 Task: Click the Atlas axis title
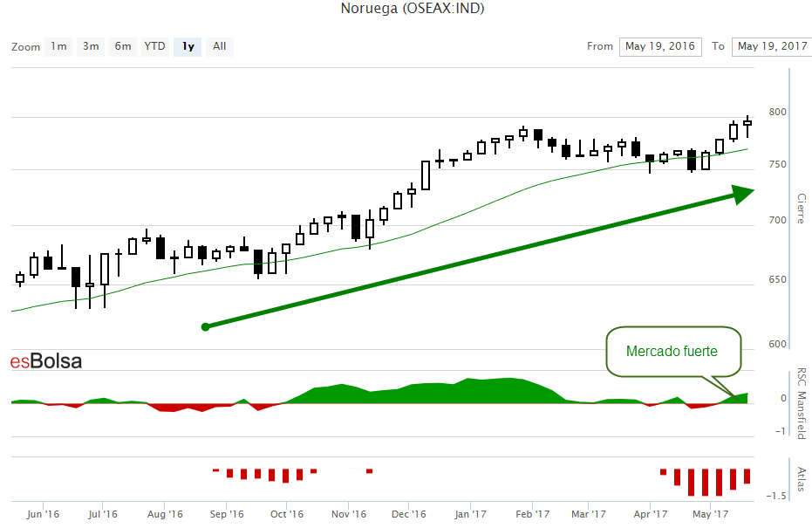pos(802,479)
